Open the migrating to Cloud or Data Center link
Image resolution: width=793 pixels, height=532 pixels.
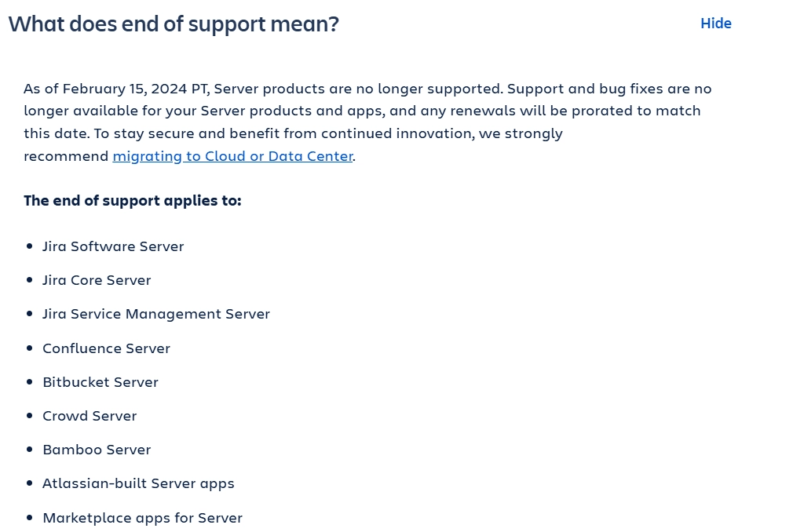click(232, 156)
